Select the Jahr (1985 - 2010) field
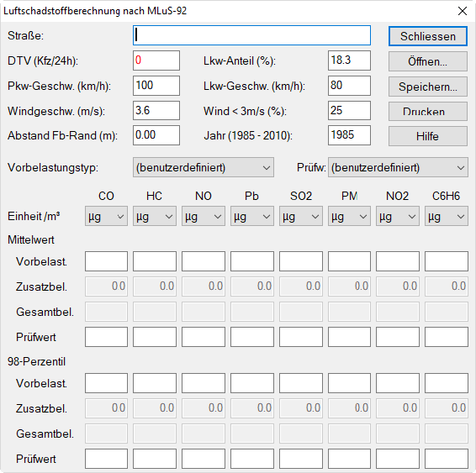The height and width of the screenshot is (473, 476). tap(349, 135)
